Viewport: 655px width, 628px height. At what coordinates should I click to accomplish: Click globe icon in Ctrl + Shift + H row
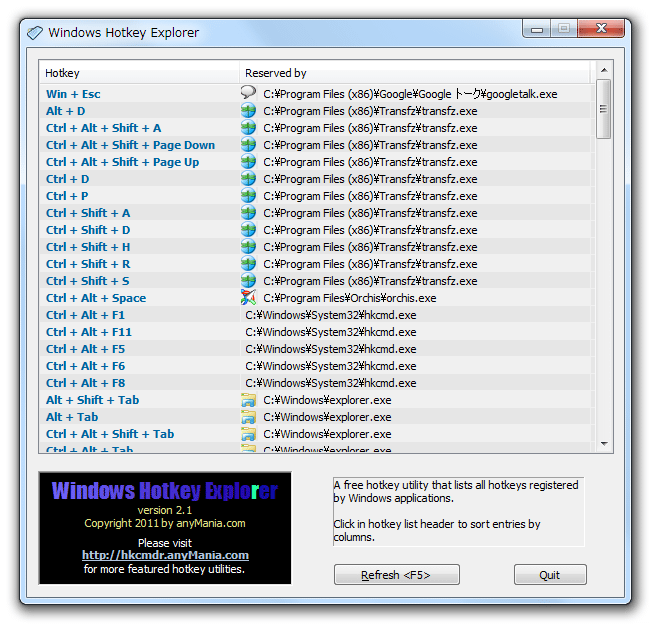[248, 247]
